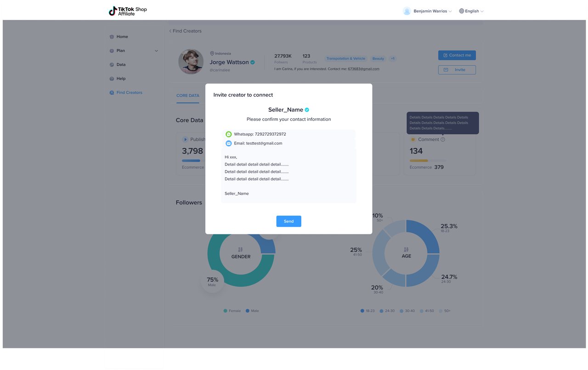Viewport: 588px width, 370px height.
Task: Click the 27.793K followers count
Action: tap(283, 56)
